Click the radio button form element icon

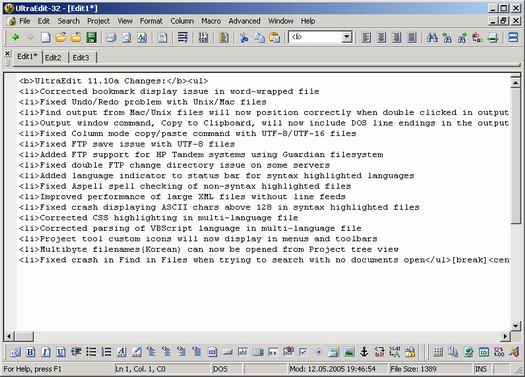[319, 352]
